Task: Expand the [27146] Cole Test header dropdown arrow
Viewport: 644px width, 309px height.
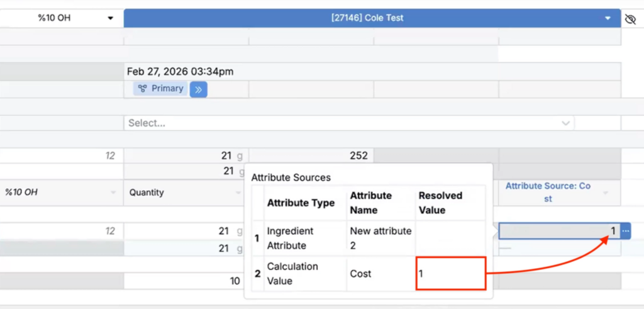Action: [608, 18]
